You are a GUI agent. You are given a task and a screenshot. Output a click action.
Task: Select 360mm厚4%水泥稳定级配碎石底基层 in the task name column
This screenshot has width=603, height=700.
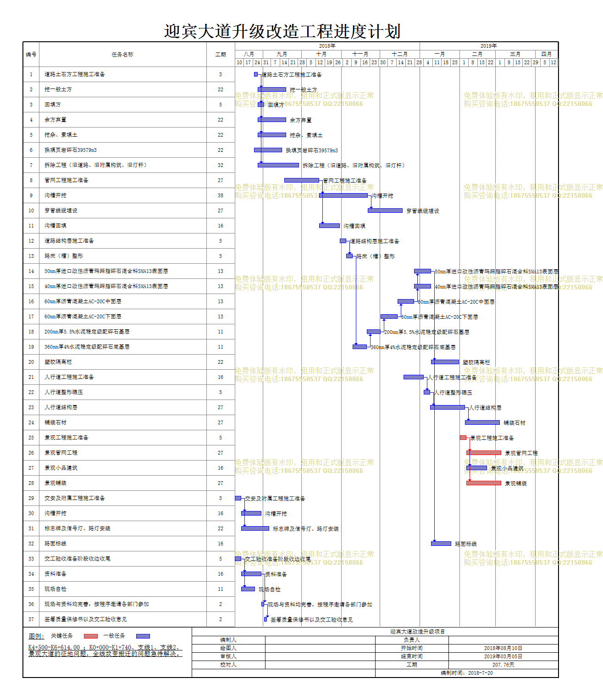[x=87, y=347]
